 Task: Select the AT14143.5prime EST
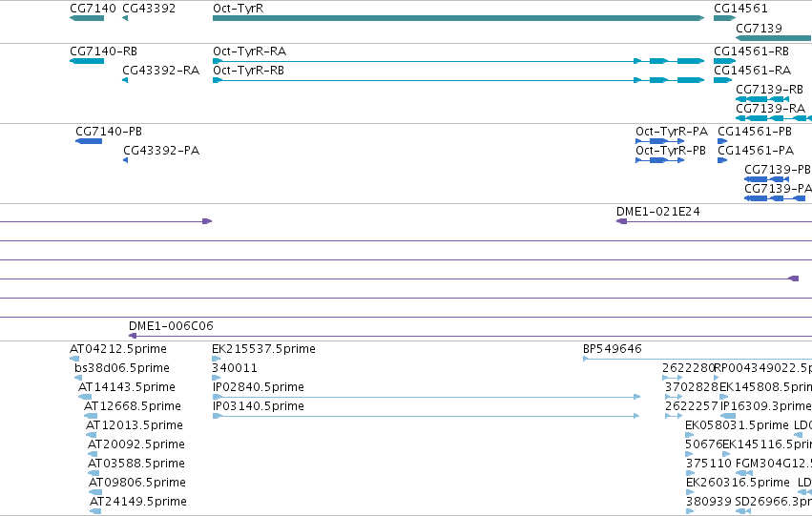pyautogui.click(x=85, y=397)
